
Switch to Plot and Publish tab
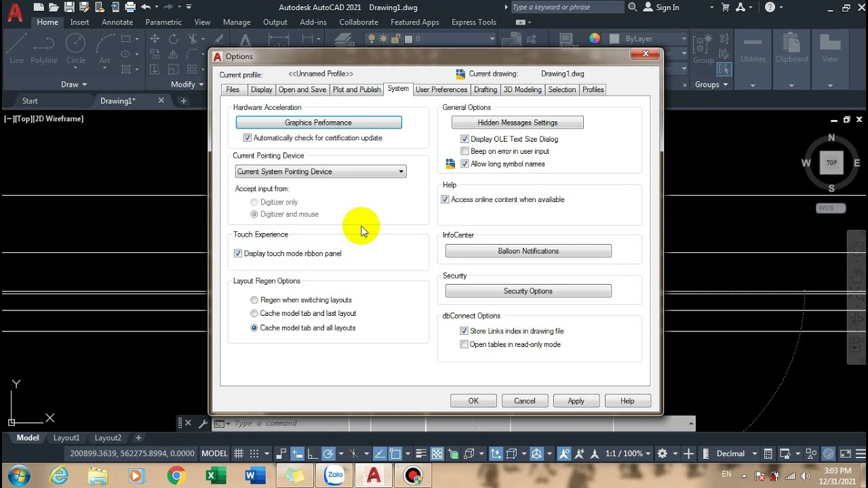[357, 89]
